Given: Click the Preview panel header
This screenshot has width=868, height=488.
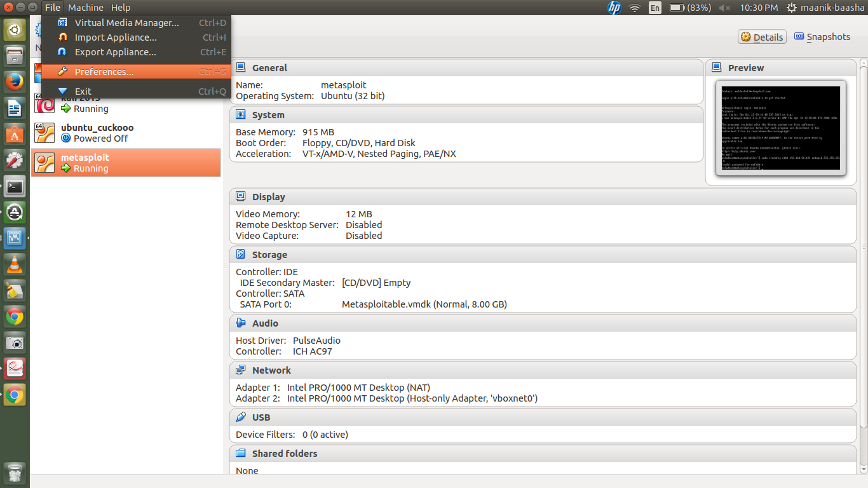Looking at the screenshot, I should pyautogui.click(x=781, y=68).
